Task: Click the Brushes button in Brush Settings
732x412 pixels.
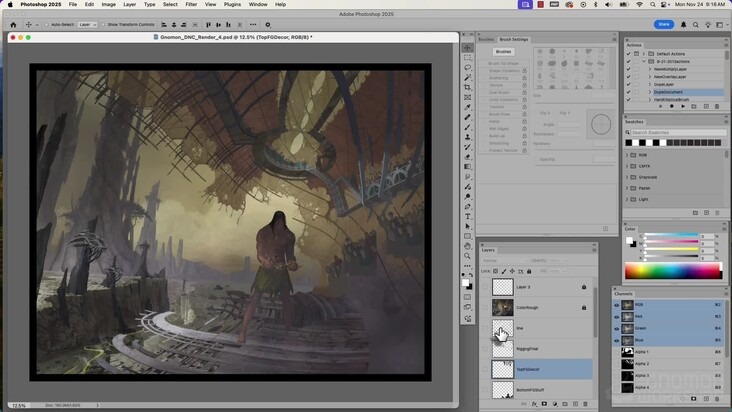Action: (504, 51)
